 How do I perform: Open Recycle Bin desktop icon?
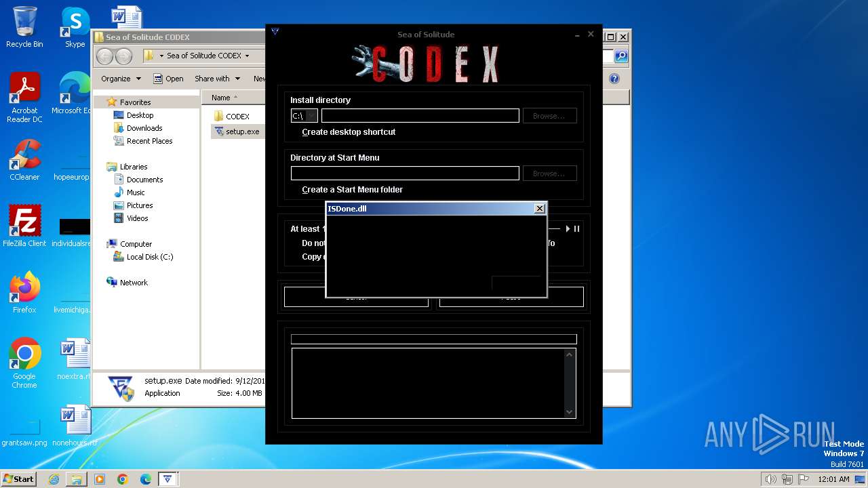tap(24, 27)
